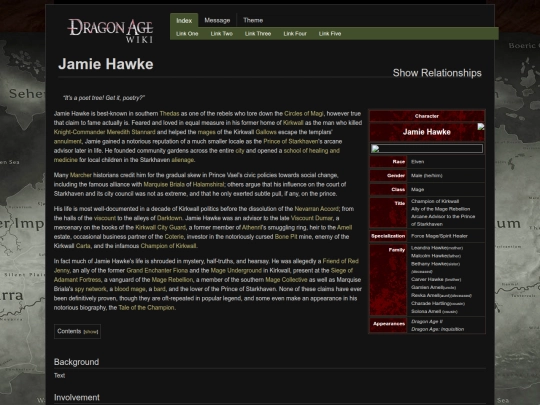Click the Jamie Hawke page title
The image size is (540, 405).
tap(106, 64)
